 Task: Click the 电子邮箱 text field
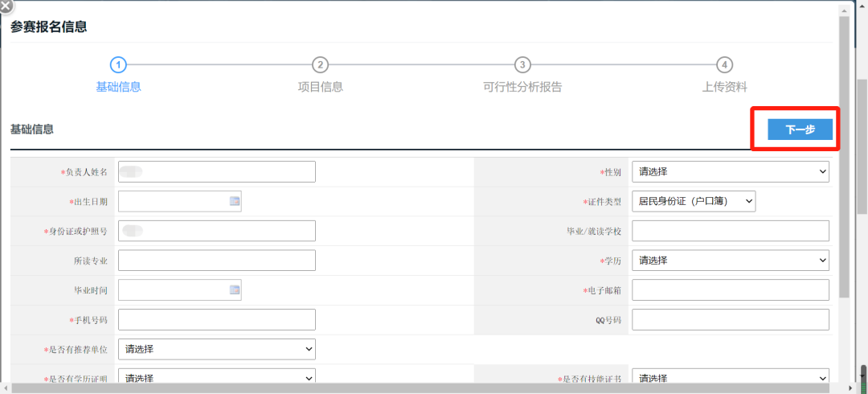pyautogui.click(x=730, y=289)
